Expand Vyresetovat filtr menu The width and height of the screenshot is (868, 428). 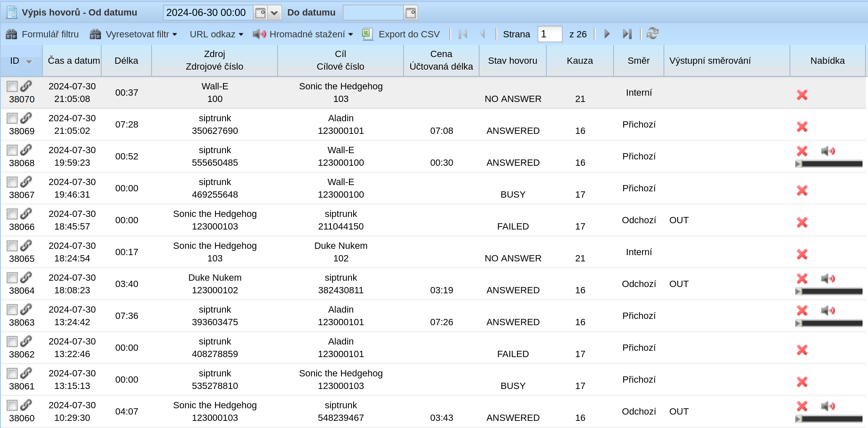point(134,34)
